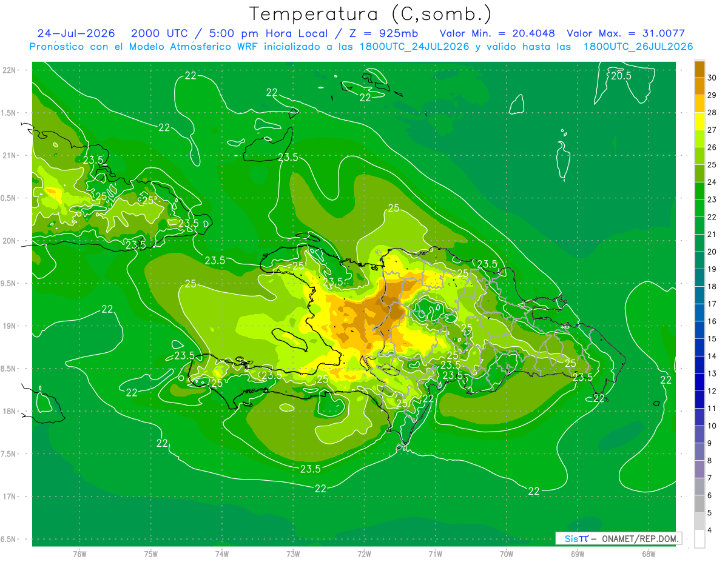Click the '20.5' contour label

coord(621,76)
